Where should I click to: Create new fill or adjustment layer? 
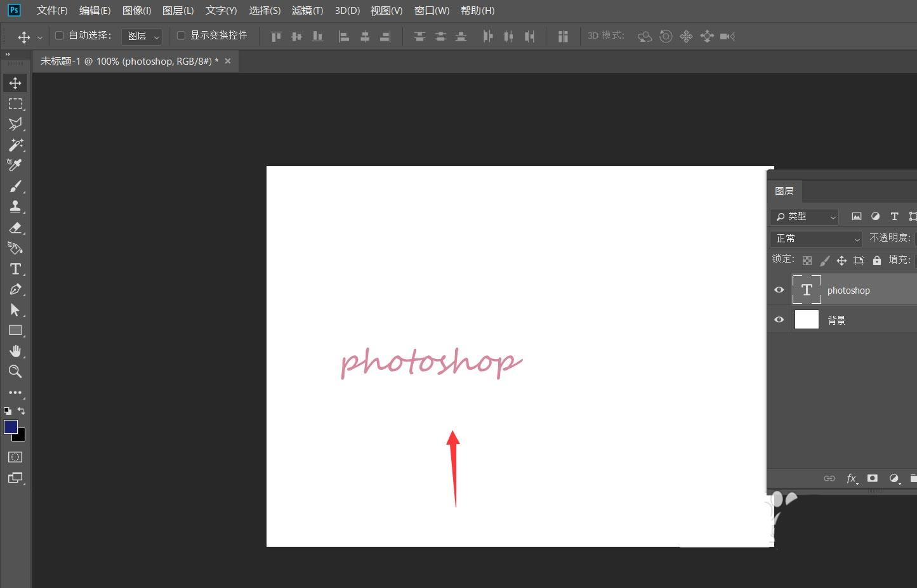pos(894,479)
